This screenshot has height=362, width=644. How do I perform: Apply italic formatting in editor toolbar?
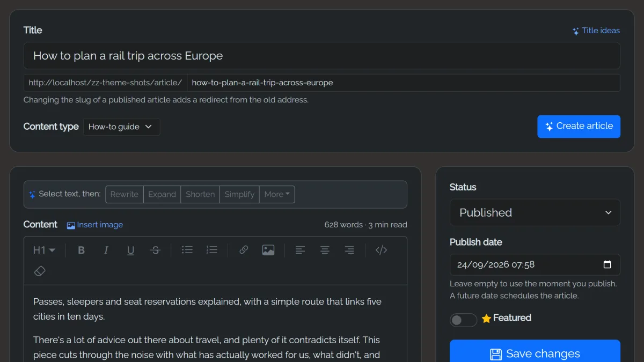pyautogui.click(x=106, y=250)
